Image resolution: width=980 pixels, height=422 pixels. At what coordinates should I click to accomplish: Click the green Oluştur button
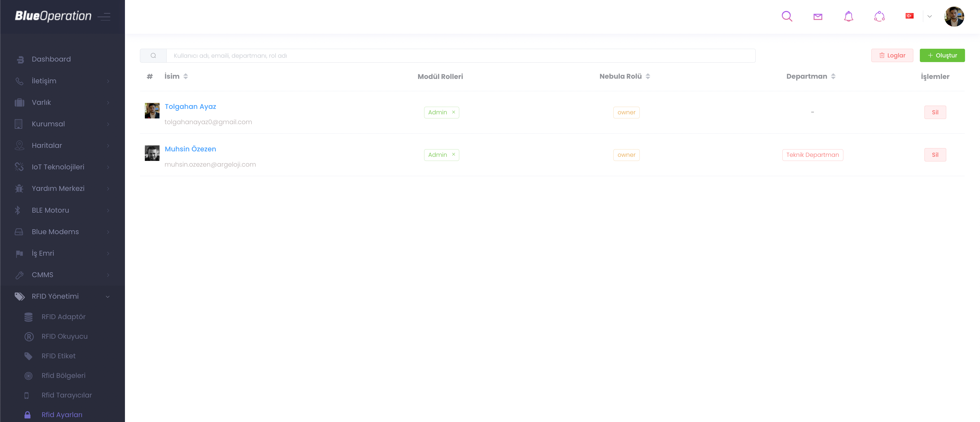coord(942,56)
